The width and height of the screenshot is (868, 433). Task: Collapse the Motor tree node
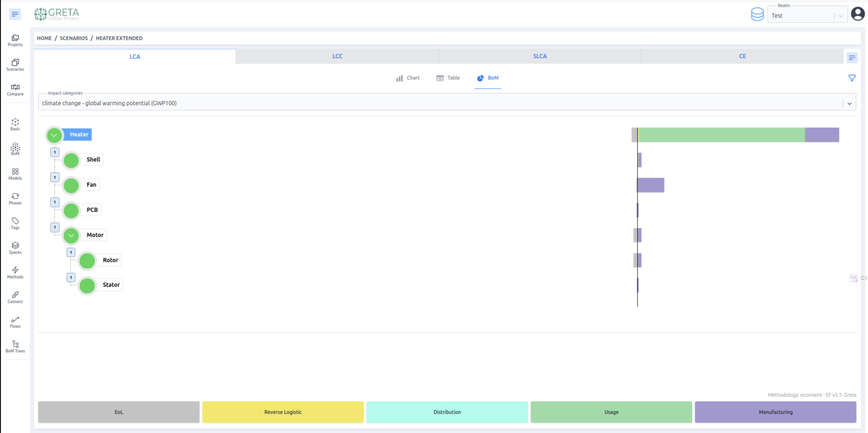[x=71, y=235]
